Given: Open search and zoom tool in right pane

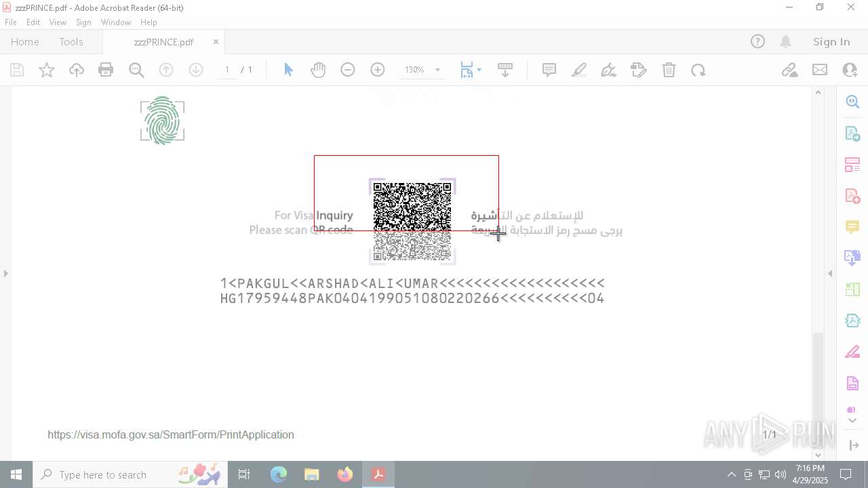Looking at the screenshot, I should tap(852, 102).
